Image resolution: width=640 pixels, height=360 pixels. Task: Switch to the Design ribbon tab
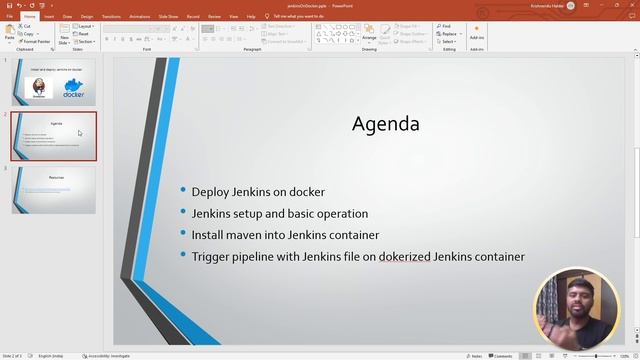pos(87,17)
